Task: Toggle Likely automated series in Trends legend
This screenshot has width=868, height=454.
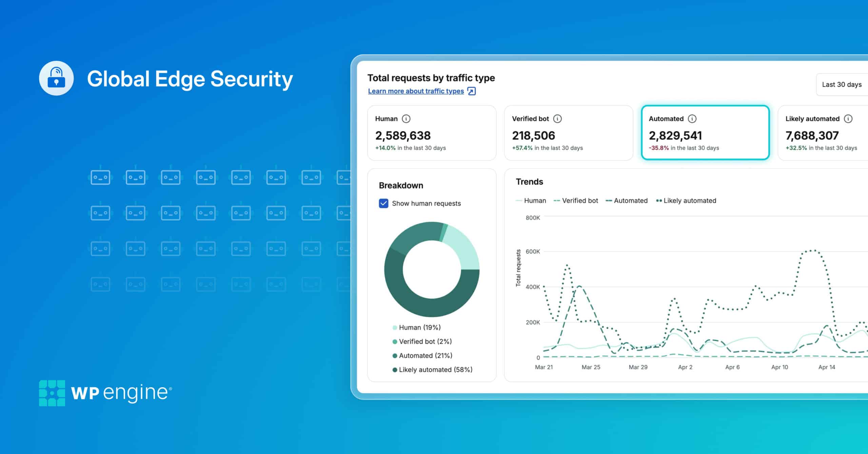Action: (686, 201)
